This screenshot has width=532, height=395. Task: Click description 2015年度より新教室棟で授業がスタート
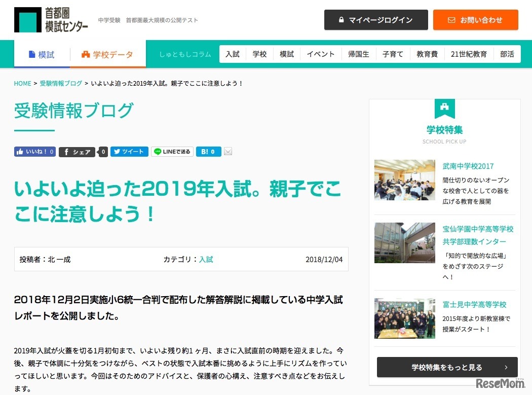pyautogui.click(x=476, y=324)
